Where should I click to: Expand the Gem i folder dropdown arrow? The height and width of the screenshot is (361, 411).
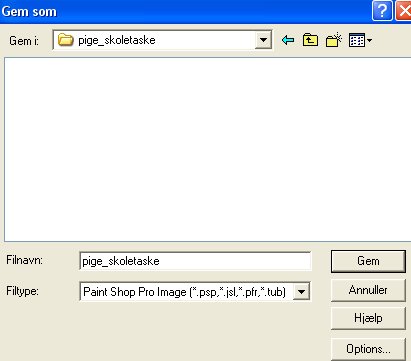[263, 40]
